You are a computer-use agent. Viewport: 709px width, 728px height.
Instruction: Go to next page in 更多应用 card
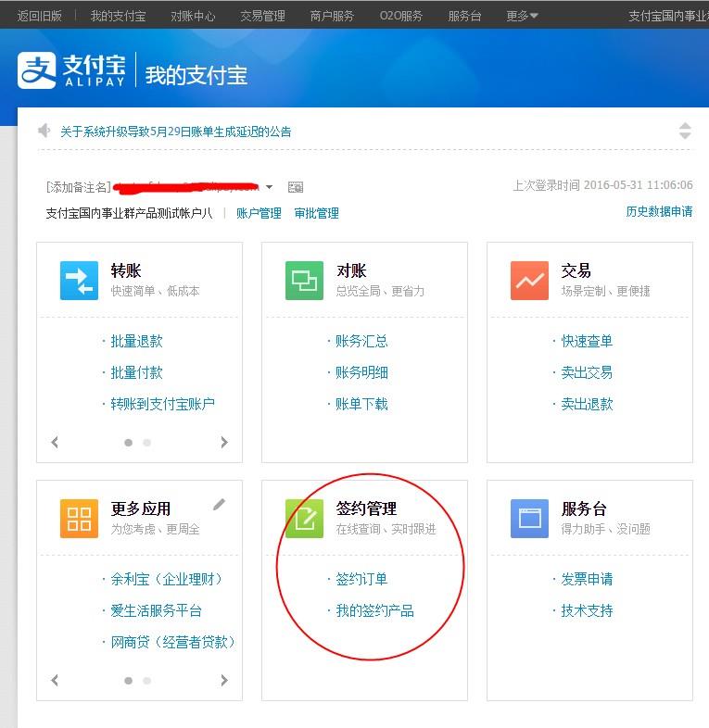(x=224, y=680)
